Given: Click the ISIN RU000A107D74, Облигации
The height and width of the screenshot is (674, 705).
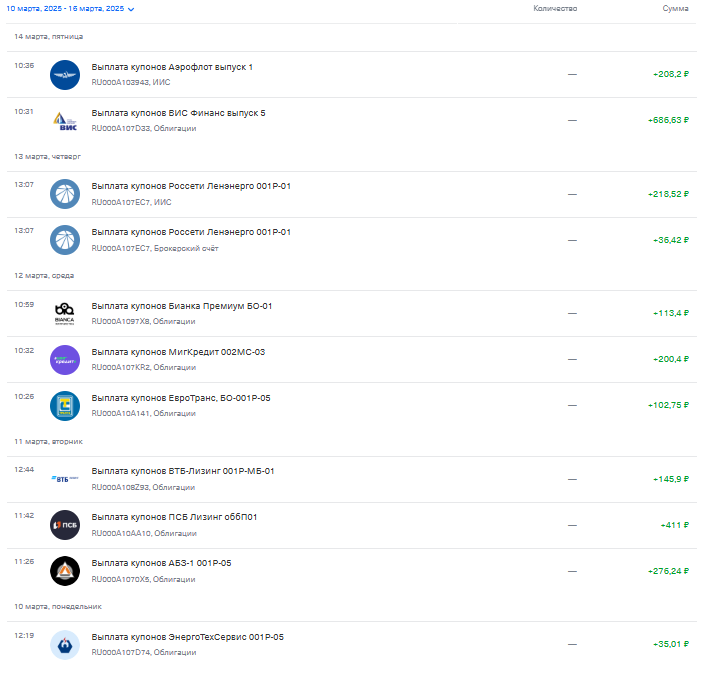Looking at the screenshot, I should (144, 652).
